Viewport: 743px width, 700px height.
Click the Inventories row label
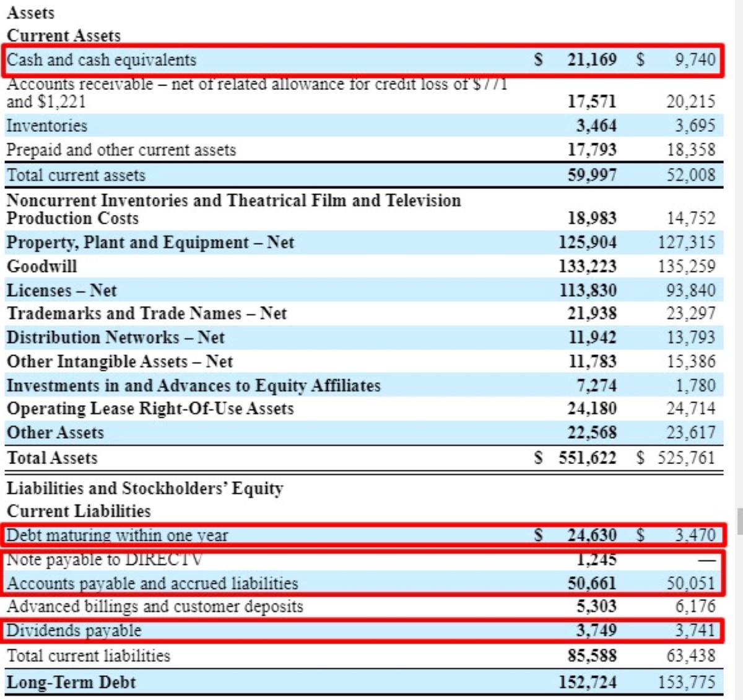[47, 126]
